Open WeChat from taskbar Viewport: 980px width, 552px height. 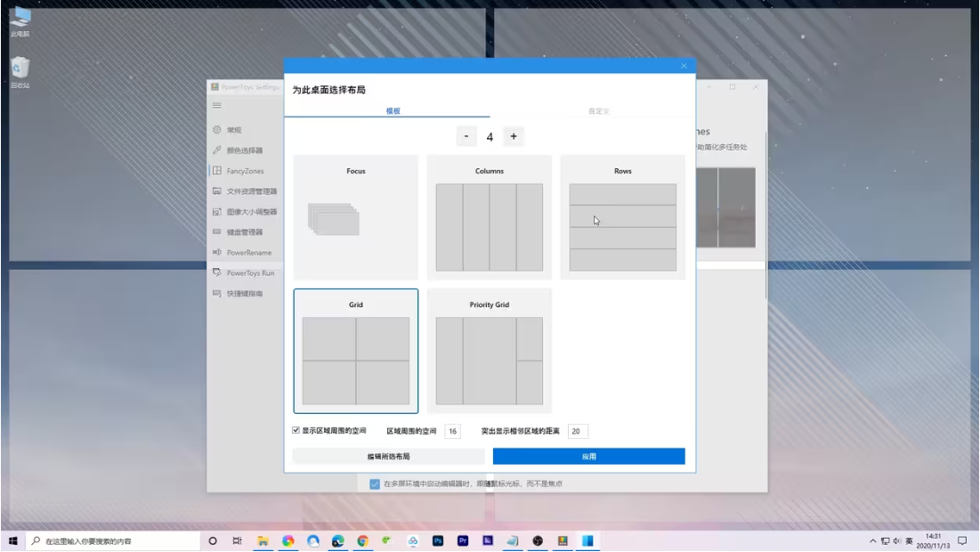(x=387, y=540)
